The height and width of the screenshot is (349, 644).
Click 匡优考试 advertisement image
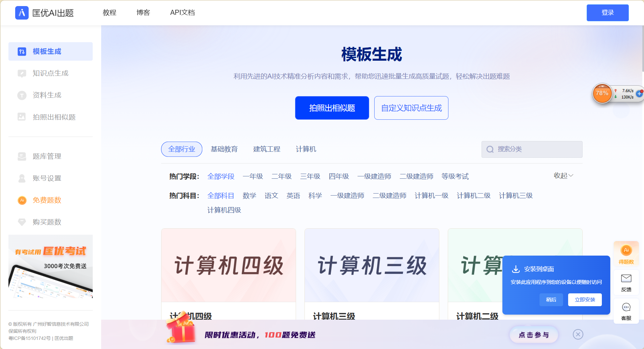tap(51, 266)
